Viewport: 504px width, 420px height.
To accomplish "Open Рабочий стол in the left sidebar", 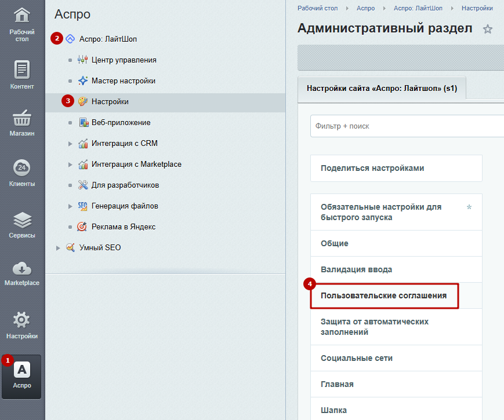I will (x=22, y=25).
